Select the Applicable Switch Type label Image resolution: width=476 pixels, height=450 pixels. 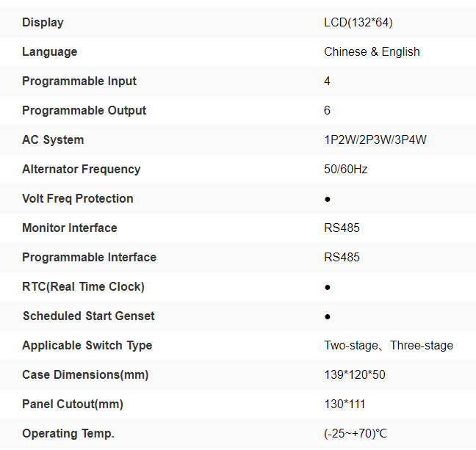[87, 346]
